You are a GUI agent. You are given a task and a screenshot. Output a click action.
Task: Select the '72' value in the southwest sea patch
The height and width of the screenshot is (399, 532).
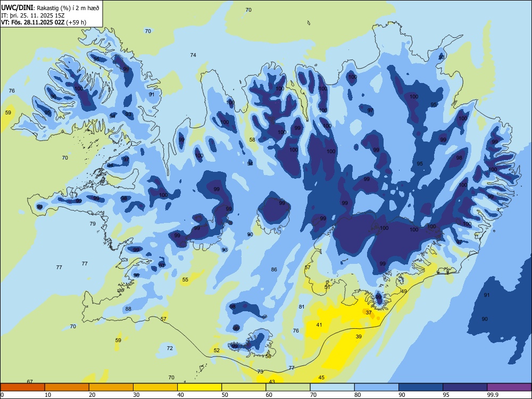click(170, 348)
